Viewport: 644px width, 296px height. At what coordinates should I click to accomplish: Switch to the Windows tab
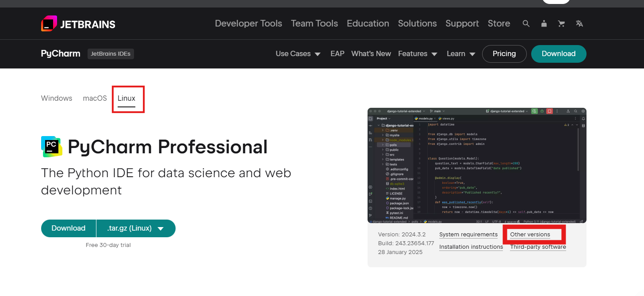point(57,99)
